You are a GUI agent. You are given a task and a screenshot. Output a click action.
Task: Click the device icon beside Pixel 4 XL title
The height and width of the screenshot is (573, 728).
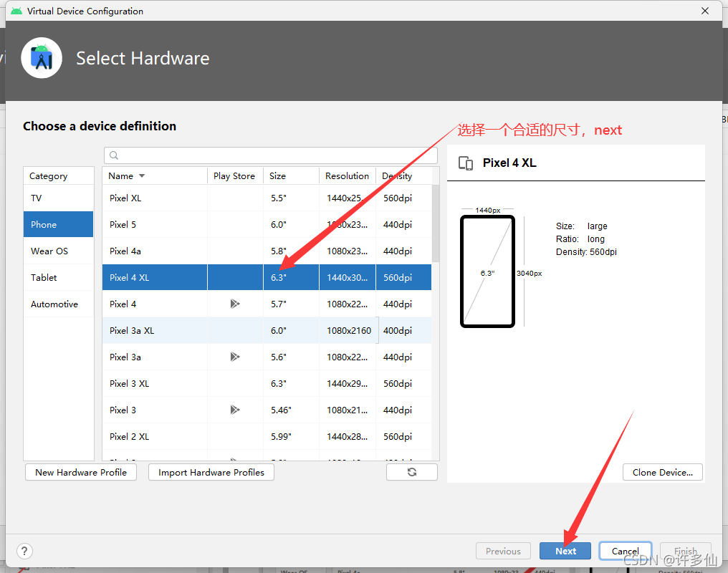[466, 163]
